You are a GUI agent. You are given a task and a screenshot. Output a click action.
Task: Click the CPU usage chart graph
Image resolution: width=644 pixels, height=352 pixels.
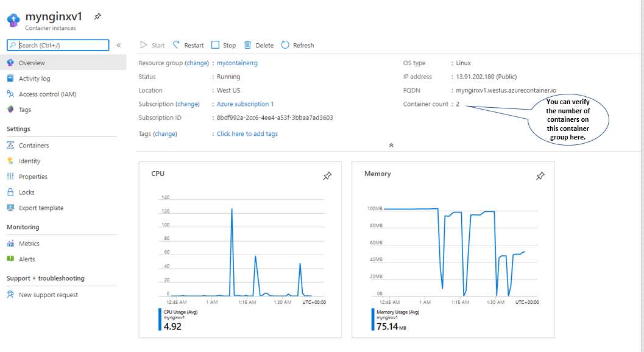pos(241,247)
